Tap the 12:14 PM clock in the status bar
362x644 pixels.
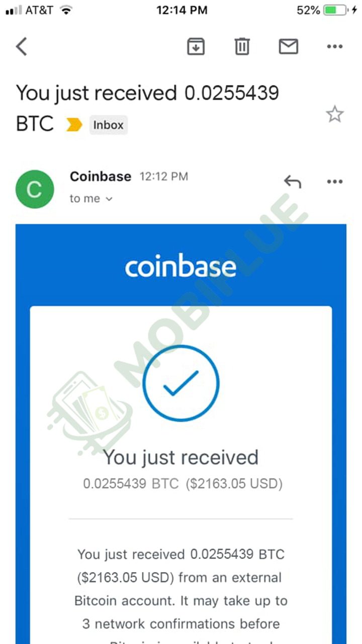point(180,10)
